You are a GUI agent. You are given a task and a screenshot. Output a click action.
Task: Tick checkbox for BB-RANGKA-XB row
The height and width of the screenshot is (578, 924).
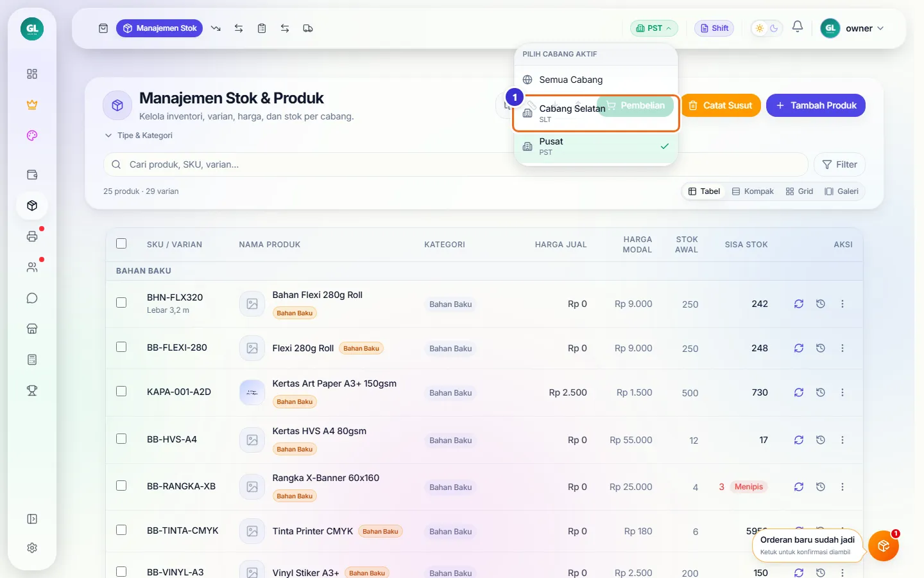[x=121, y=486]
